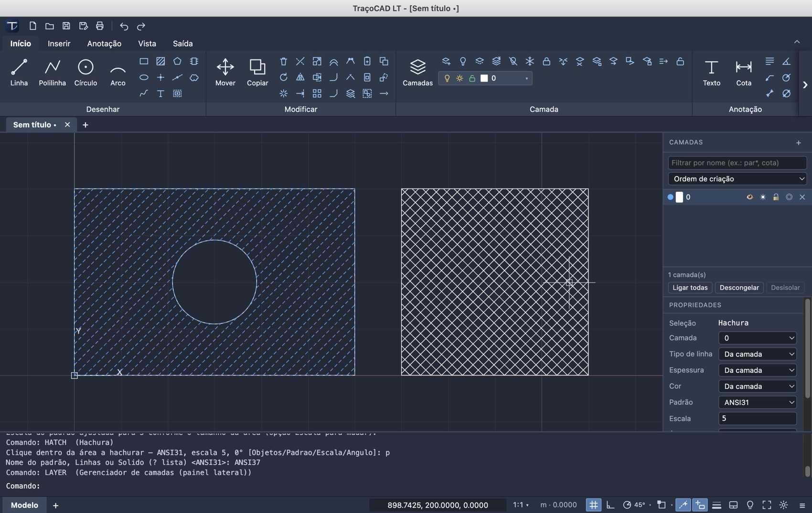This screenshot has height=513, width=812.
Task: Choose the Copiar tool
Action: 257,73
